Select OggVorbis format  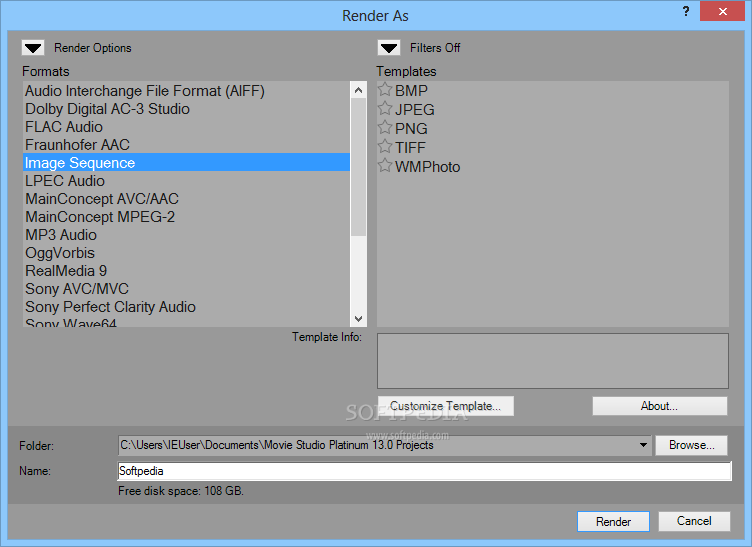click(187, 253)
